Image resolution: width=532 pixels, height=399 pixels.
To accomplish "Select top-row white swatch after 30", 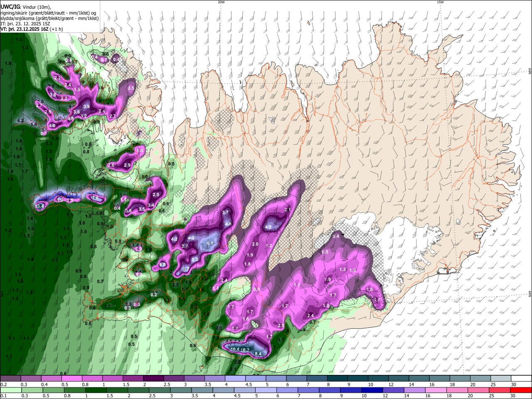I will tap(521, 379).
